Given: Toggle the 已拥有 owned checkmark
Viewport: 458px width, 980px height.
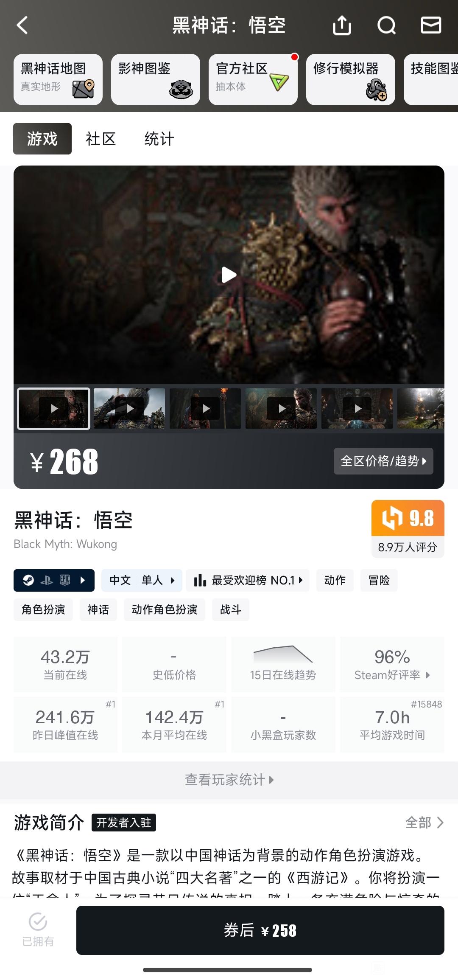Looking at the screenshot, I should (x=38, y=930).
